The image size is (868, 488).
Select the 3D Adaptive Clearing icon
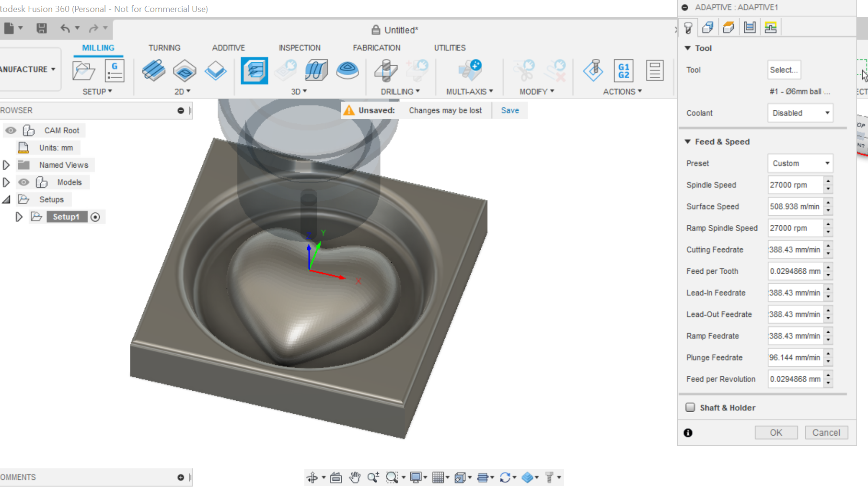255,70
